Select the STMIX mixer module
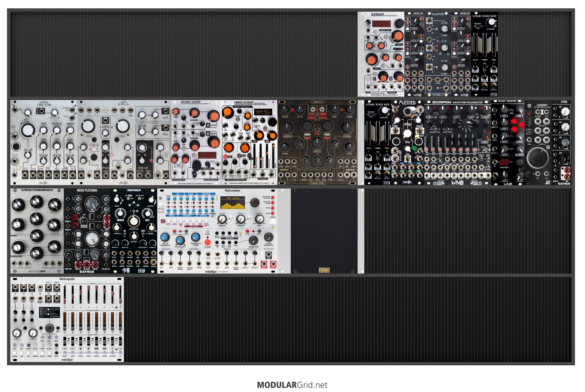Image resolution: width=585 pixels, height=392 pixels. pos(561,143)
